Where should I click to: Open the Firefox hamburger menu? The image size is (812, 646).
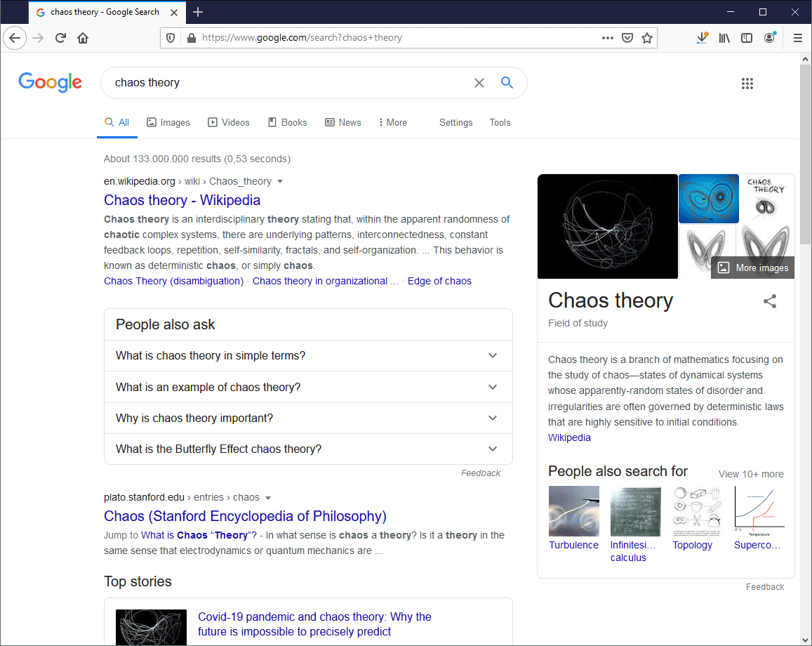click(798, 38)
